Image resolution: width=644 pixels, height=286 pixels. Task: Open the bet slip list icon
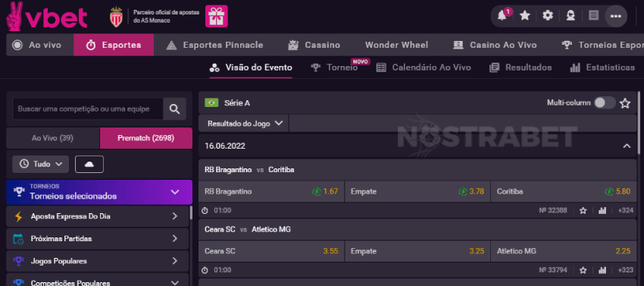(593, 16)
